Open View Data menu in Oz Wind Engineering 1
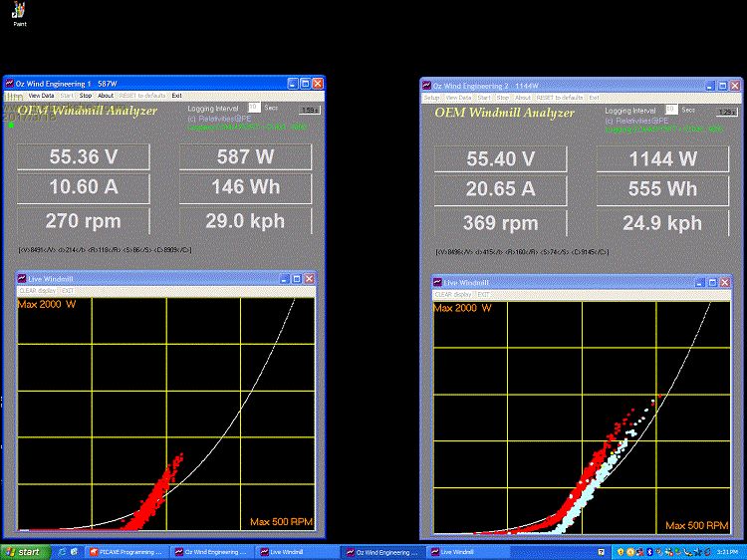747x560 pixels. coord(41,96)
